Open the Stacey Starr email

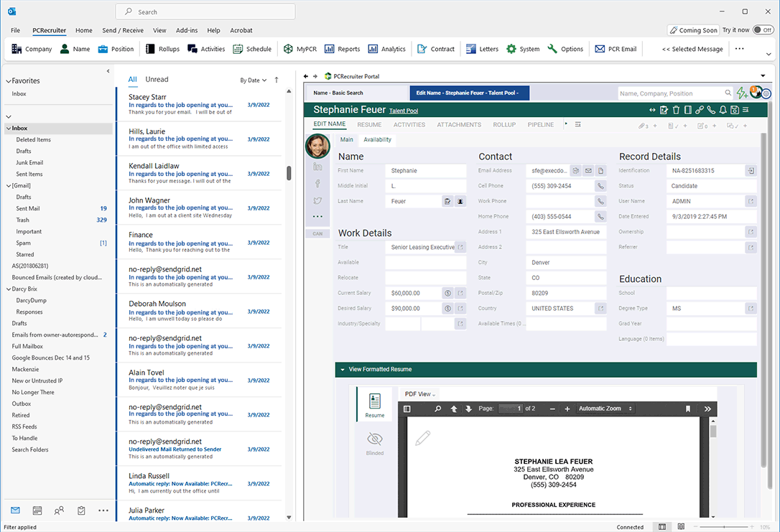point(199,104)
